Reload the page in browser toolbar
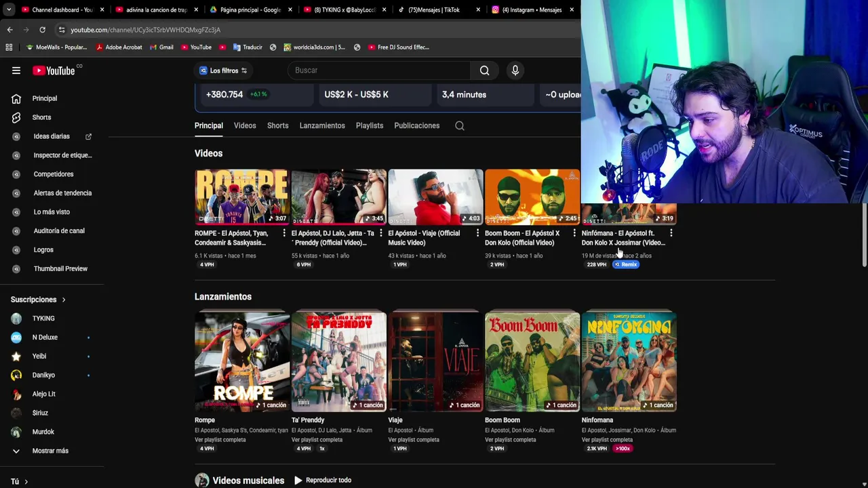The image size is (868, 488). click(x=42, y=30)
